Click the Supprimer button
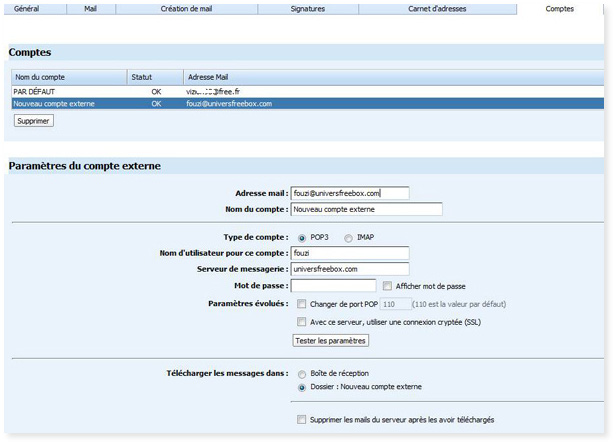 [33, 121]
